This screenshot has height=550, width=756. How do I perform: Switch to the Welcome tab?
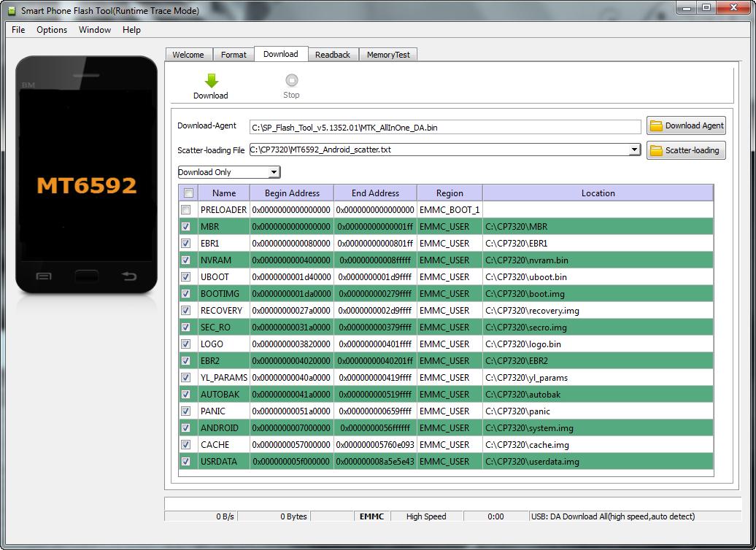coord(188,55)
